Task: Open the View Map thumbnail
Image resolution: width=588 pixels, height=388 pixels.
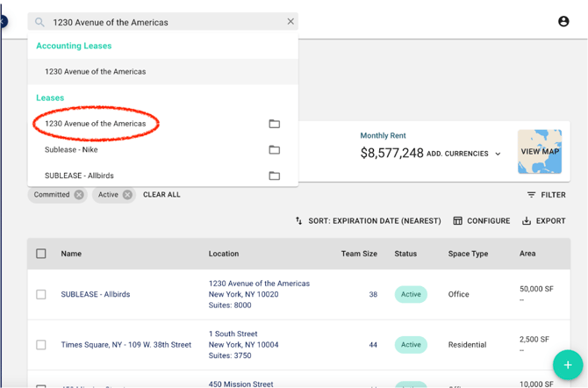Action: tap(539, 151)
